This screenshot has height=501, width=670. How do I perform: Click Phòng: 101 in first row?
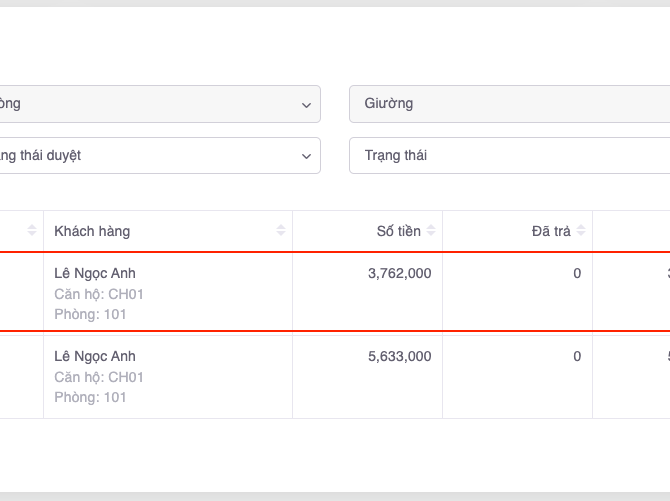pyautogui.click(x=91, y=315)
